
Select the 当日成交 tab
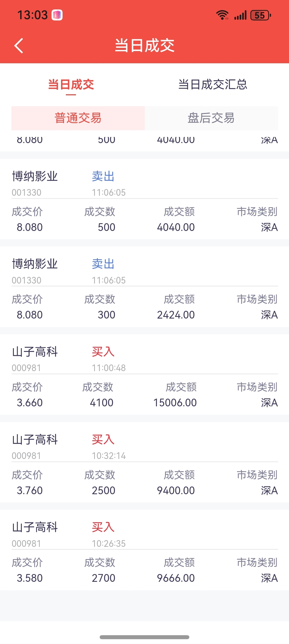(x=71, y=85)
